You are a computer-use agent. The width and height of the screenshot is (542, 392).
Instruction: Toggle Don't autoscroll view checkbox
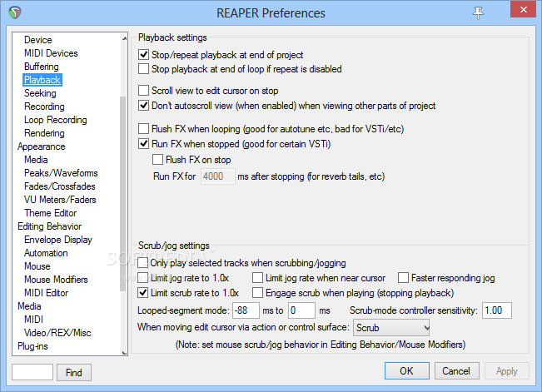coord(143,106)
